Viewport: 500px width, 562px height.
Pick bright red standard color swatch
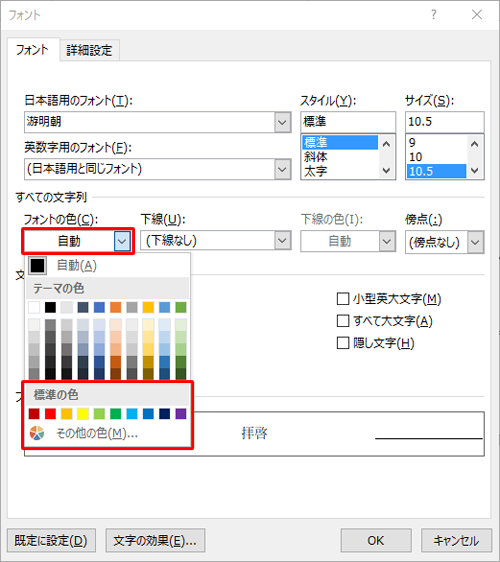pyautogui.click(x=51, y=414)
